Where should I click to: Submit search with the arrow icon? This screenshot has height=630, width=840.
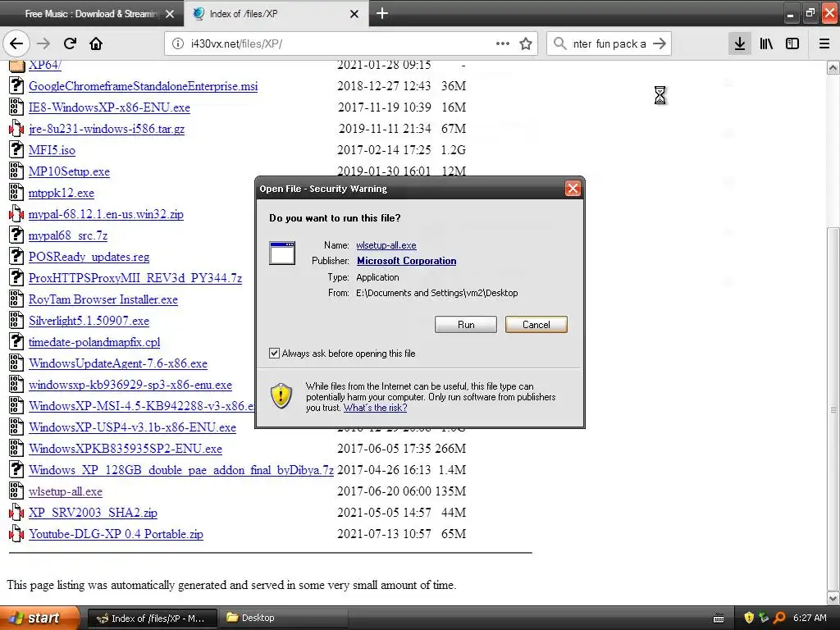click(660, 43)
